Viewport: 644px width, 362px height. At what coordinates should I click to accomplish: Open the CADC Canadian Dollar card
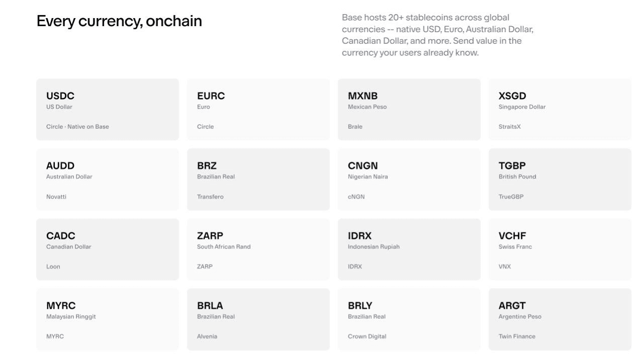point(107,249)
